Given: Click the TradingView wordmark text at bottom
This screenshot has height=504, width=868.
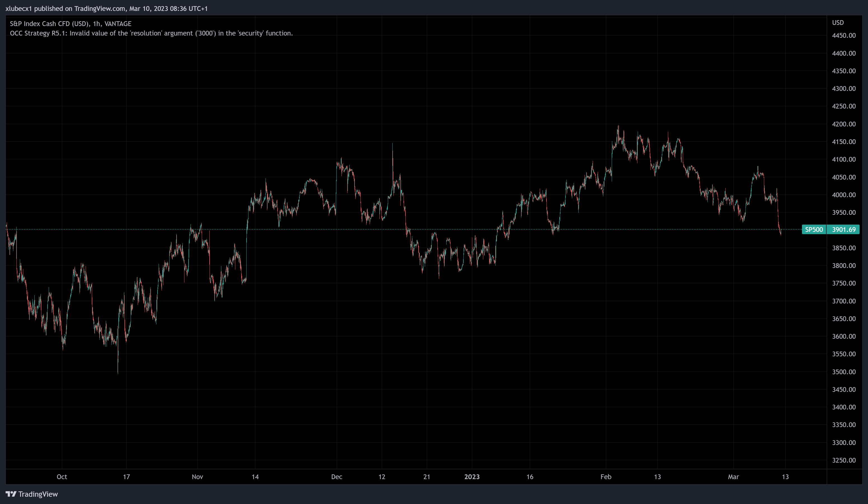Looking at the screenshot, I should [x=38, y=494].
